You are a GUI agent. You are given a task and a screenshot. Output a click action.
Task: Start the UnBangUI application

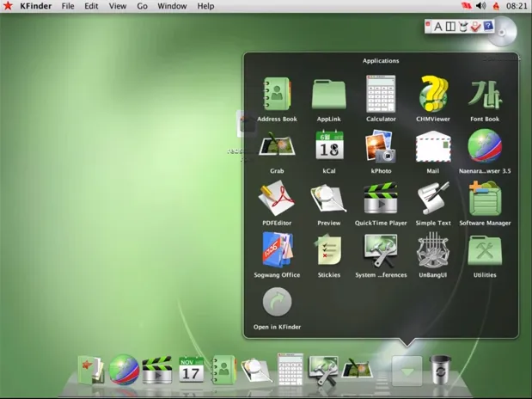click(x=433, y=250)
